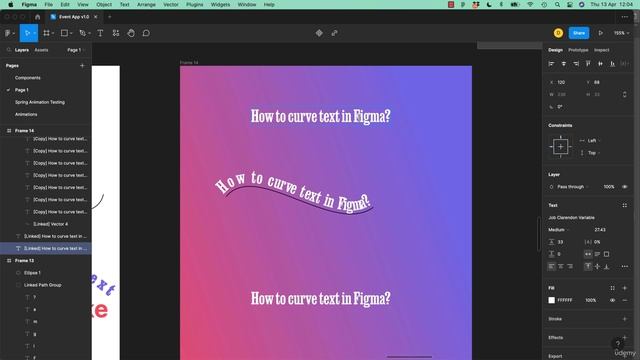Set text align center
The height and width of the screenshot is (360, 640).
point(561,267)
